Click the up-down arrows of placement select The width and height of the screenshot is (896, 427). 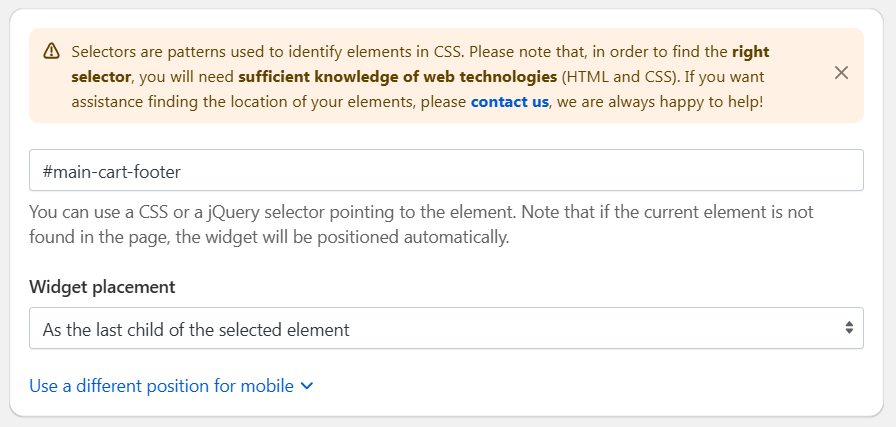[x=849, y=328]
